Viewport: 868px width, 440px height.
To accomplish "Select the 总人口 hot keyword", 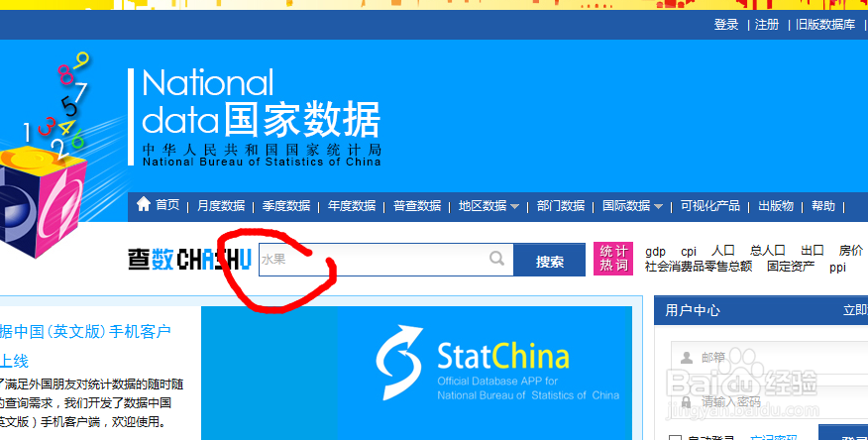I will 768,251.
